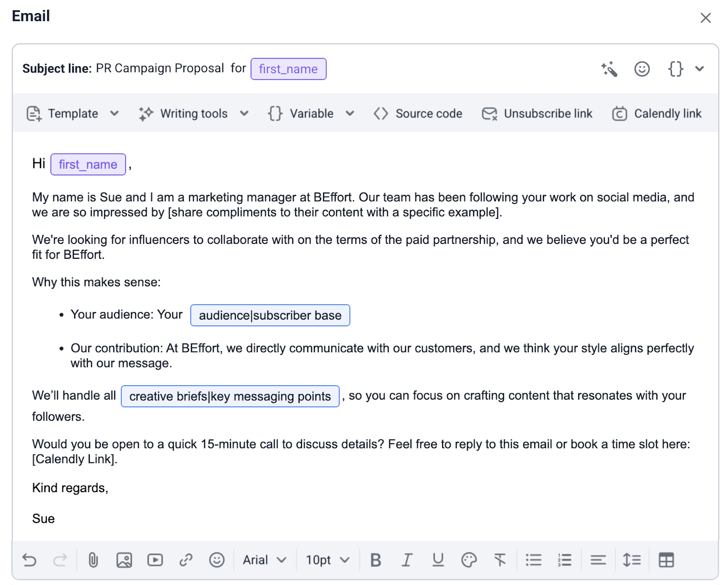Click the Template document icon
This screenshot has height=585, width=728.
[34, 113]
